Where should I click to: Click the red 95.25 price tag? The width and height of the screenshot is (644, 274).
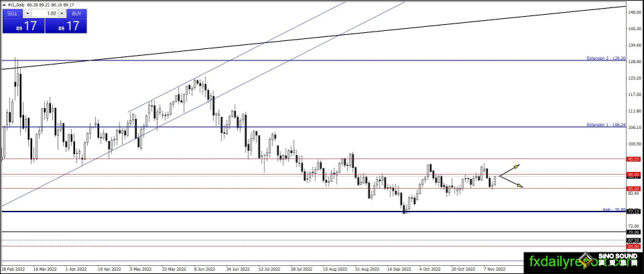[x=632, y=160]
